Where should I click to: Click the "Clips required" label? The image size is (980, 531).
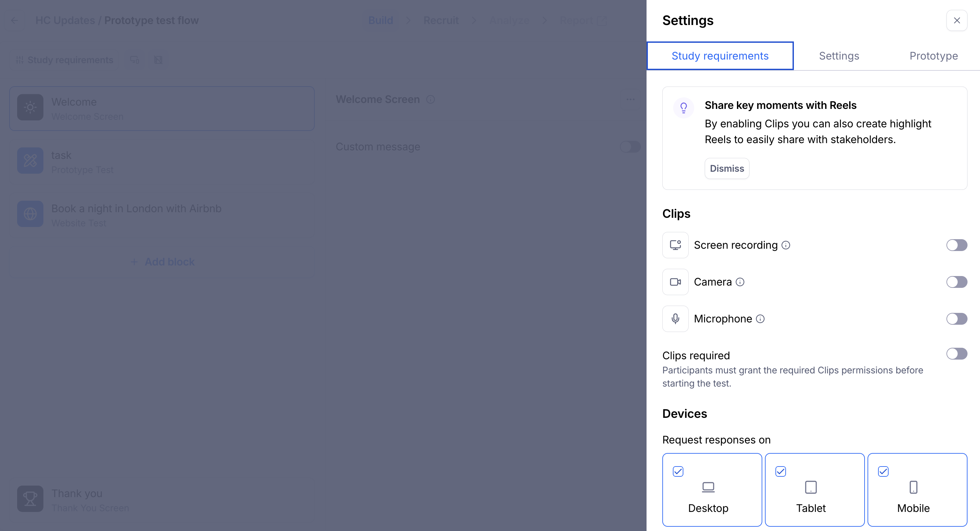[696, 356]
